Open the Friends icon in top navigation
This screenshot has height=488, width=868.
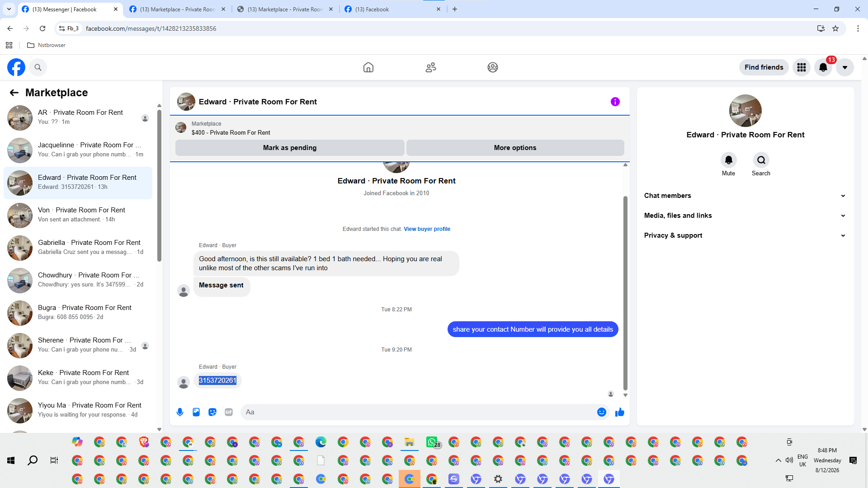coord(431,67)
